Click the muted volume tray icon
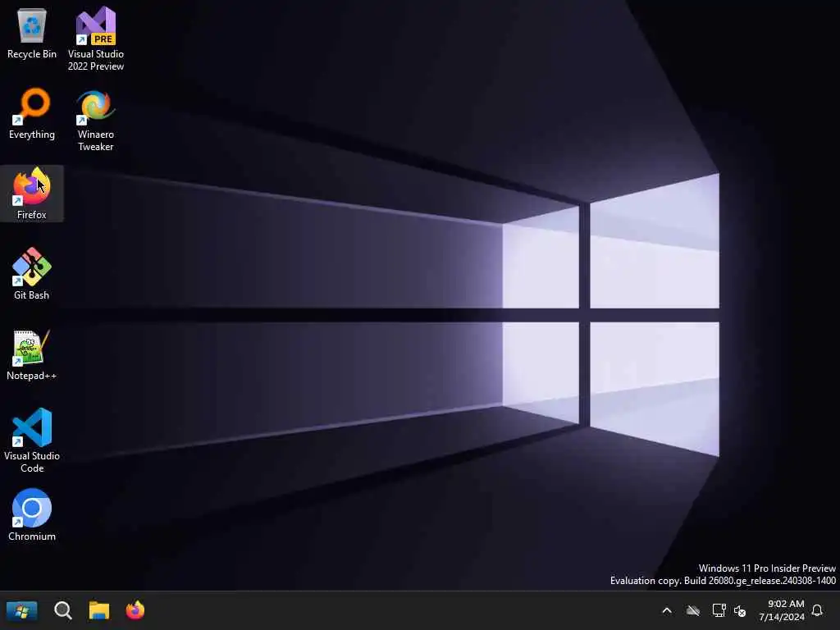This screenshot has width=840, height=630. pyautogui.click(x=741, y=610)
